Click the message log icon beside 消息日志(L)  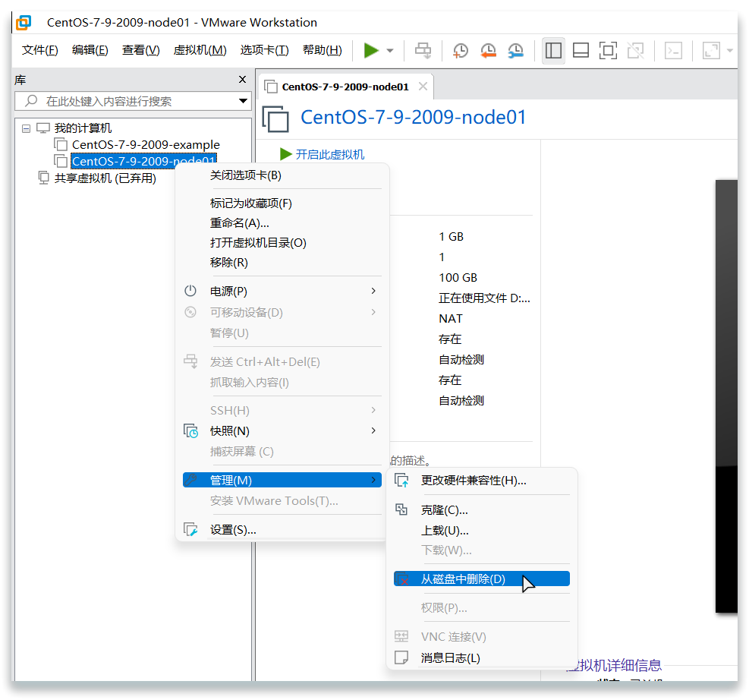(401, 657)
